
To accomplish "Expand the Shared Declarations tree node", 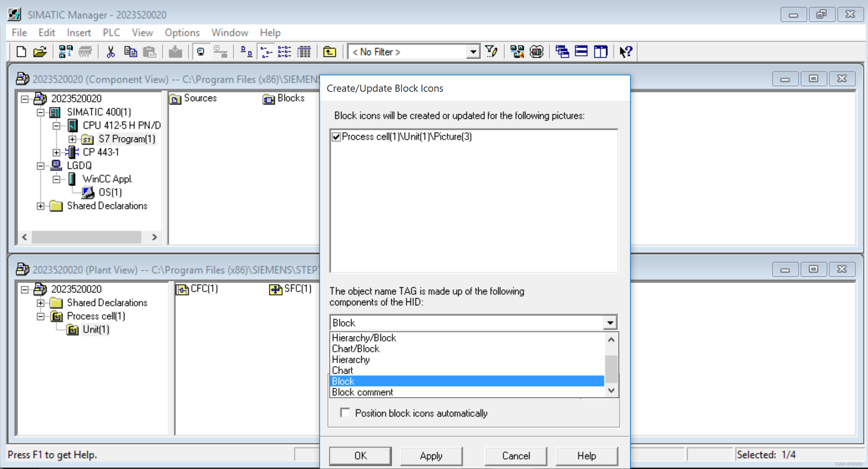I will point(40,206).
